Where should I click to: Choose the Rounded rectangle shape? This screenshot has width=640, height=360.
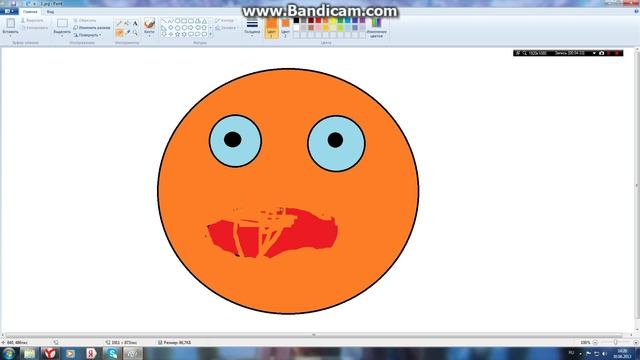191,21
